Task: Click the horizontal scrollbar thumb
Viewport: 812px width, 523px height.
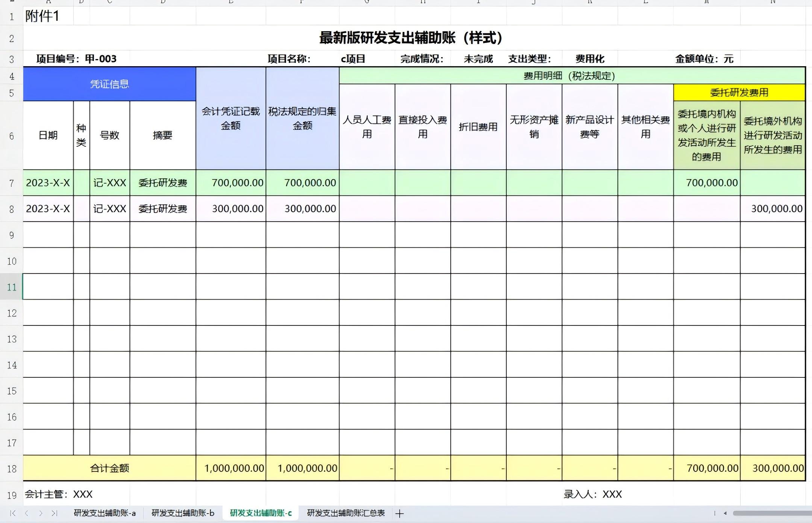Action: pos(772,513)
